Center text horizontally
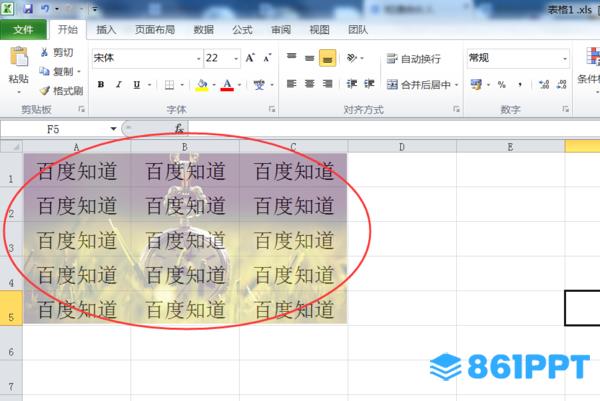The width and height of the screenshot is (600, 401). tap(310, 83)
